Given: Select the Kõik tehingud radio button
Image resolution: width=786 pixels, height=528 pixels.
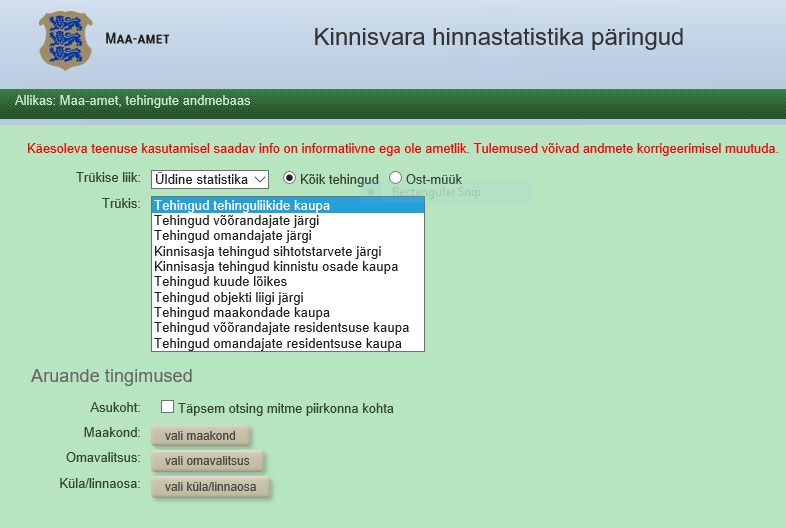Looking at the screenshot, I should (x=289, y=178).
